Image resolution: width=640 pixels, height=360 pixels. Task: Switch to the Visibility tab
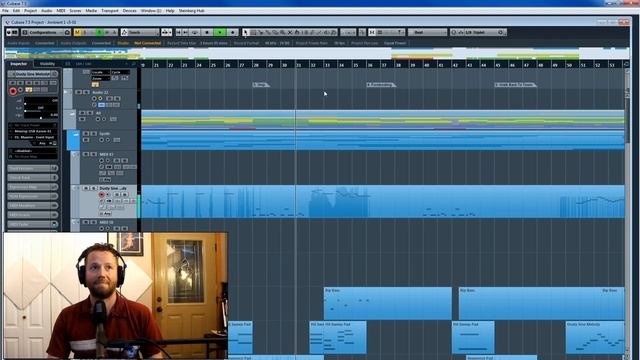(x=47, y=64)
